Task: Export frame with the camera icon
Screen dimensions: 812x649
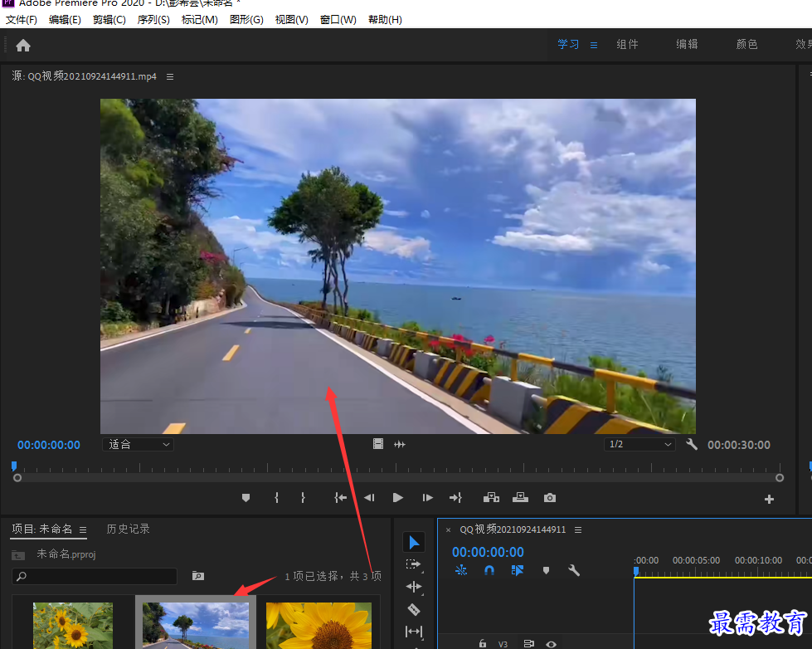Action: tap(550, 498)
